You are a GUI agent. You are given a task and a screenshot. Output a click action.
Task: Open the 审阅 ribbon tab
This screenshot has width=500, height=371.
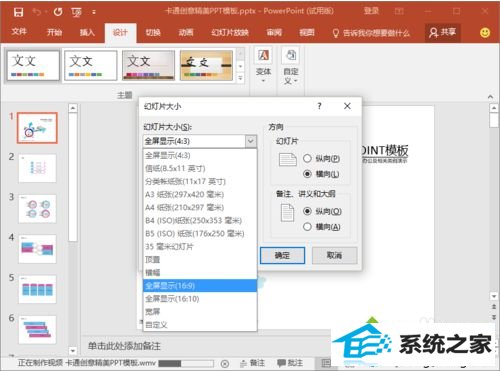click(274, 32)
